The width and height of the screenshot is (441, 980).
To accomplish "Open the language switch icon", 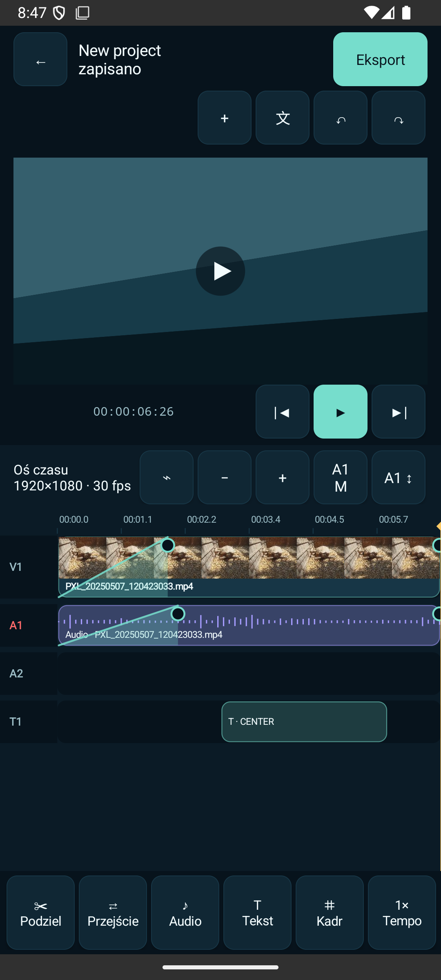I will pos(283,118).
